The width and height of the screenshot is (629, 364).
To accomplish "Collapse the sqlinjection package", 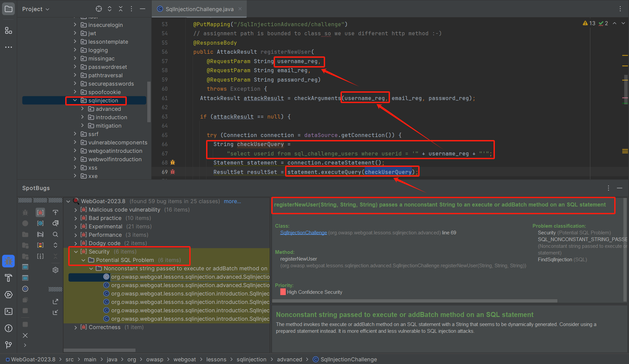I will coord(75,100).
